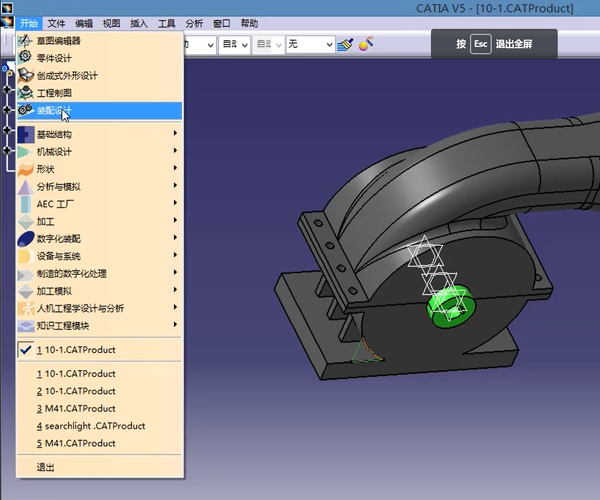Image resolution: width=600 pixels, height=500 pixels.
Task: Expand the fourth plus node in specification tree
Action: 7,150
